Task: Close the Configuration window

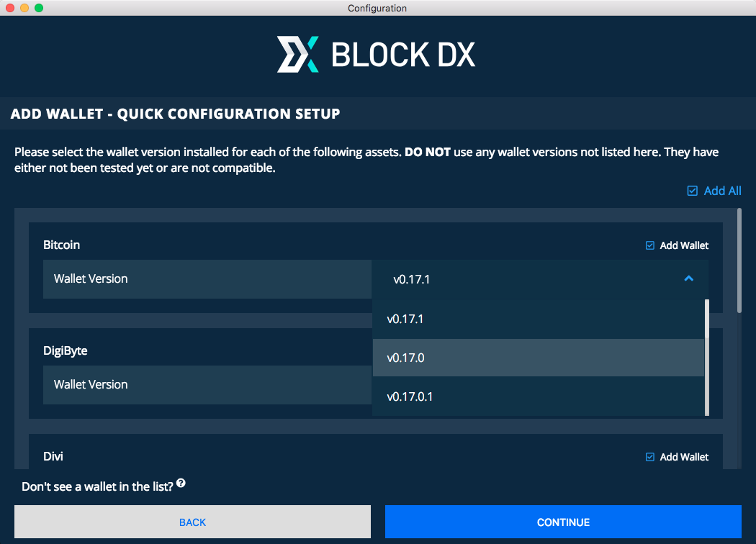Action: click(x=10, y=8)
